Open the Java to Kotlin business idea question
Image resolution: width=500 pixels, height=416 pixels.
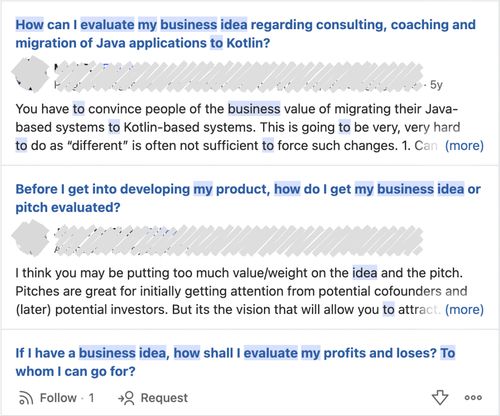246,34
